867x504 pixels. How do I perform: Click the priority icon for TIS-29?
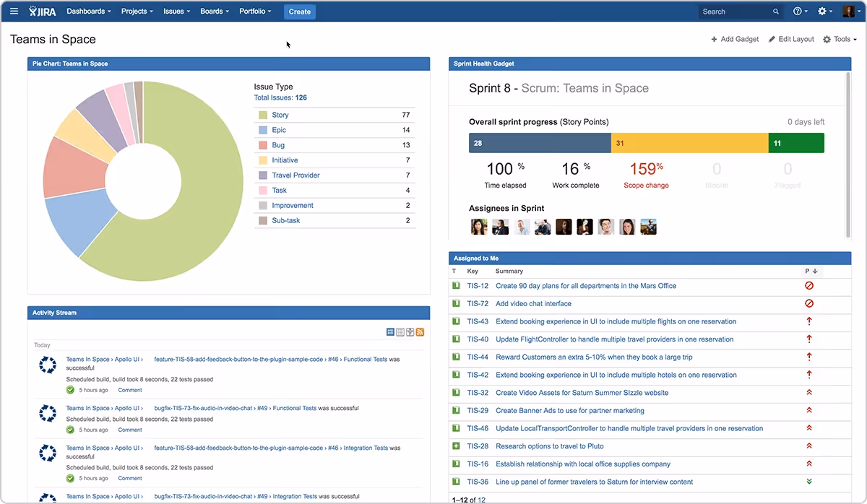(809, 410)
